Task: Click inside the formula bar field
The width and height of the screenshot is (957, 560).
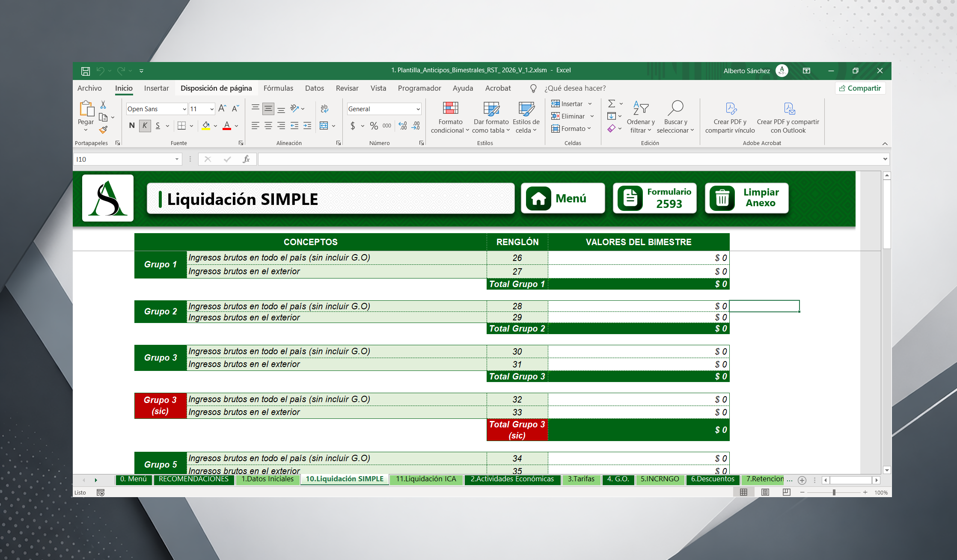Action: (x=569, y=159)
